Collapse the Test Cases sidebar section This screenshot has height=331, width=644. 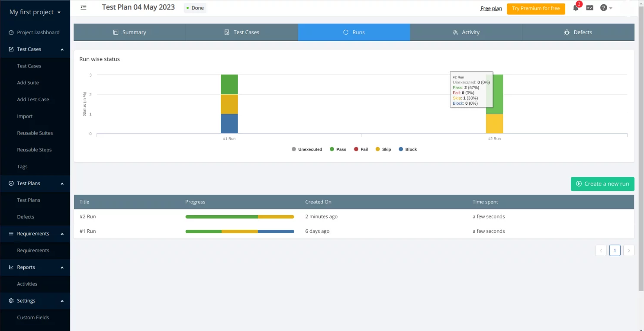pos(62,49)
